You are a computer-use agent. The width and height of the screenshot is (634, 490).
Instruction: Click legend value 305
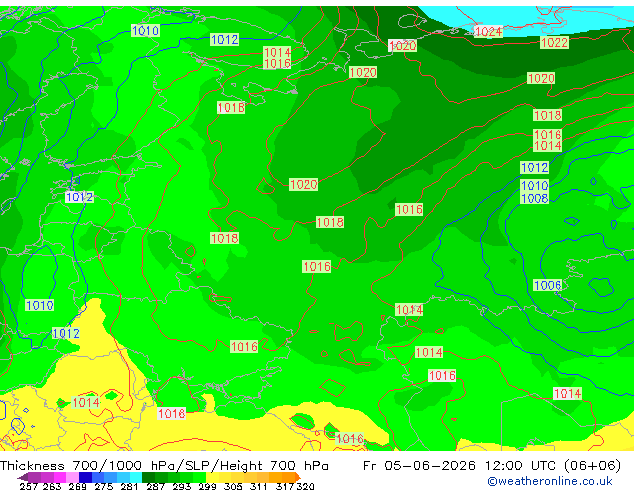(x=233, y=486)
